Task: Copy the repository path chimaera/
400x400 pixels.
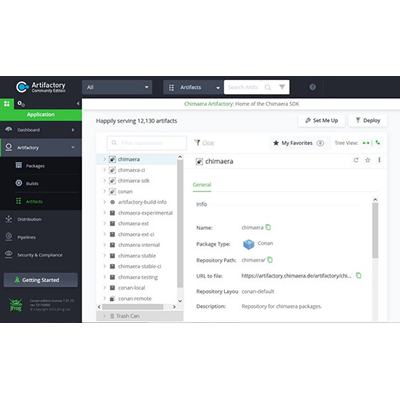Action: 270,260
